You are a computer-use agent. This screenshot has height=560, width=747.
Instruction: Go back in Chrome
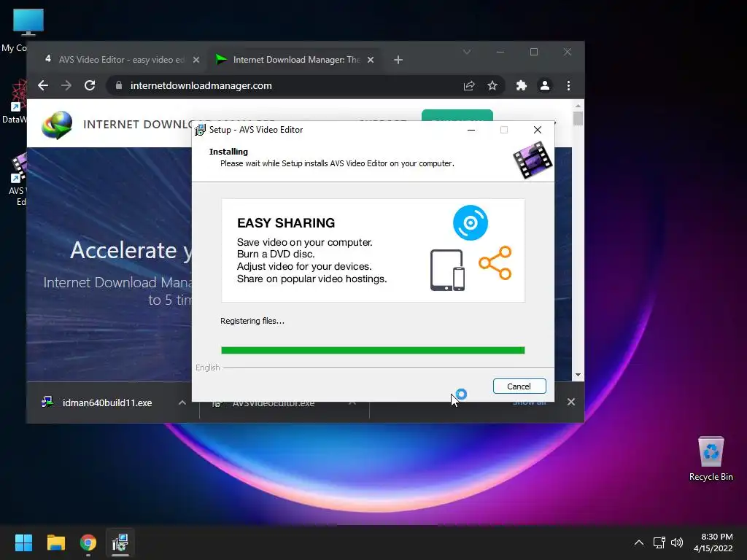tap(43, 85)
